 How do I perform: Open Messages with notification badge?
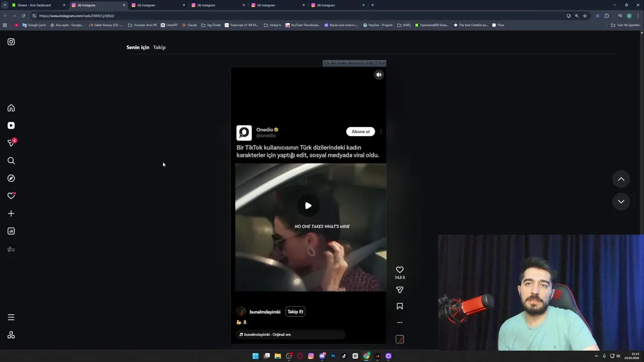point(11,143)
